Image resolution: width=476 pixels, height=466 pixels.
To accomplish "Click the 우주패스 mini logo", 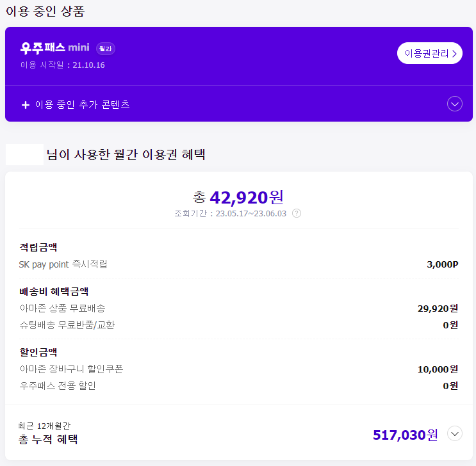I will 55,48.
